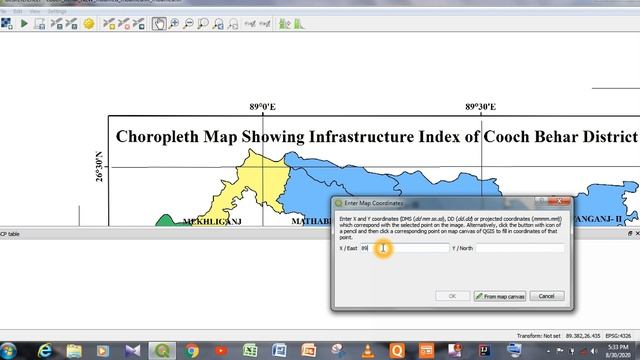
Task: Apply local histogram stretch
Action: 299,24
